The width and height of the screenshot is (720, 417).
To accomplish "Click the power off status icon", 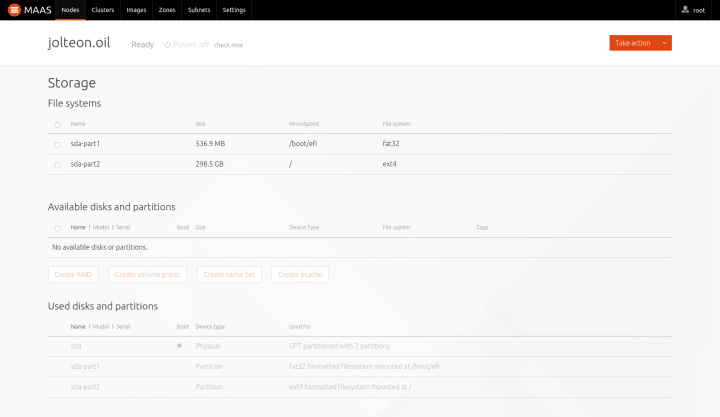I will tap(168, 45).
